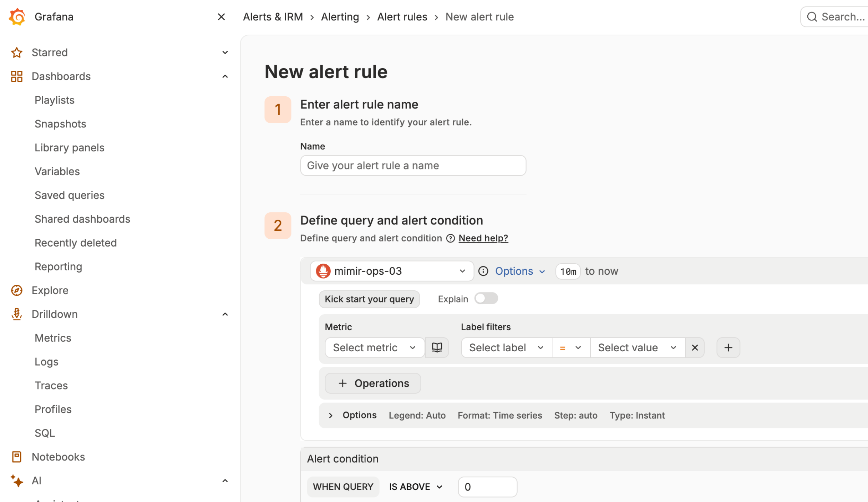Click the Explore compass icon
The height and width of the screenshot is (502, 868).
click(x=17, y=290)
